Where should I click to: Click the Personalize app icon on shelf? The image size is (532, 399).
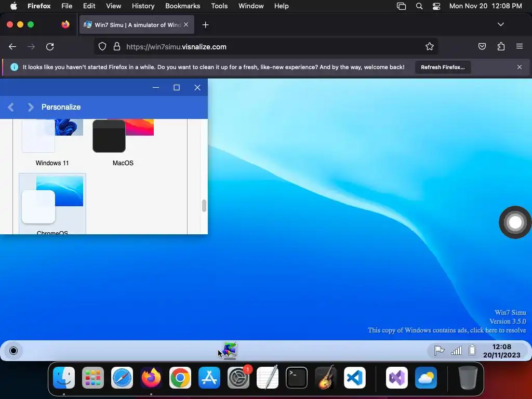point(230,350)
